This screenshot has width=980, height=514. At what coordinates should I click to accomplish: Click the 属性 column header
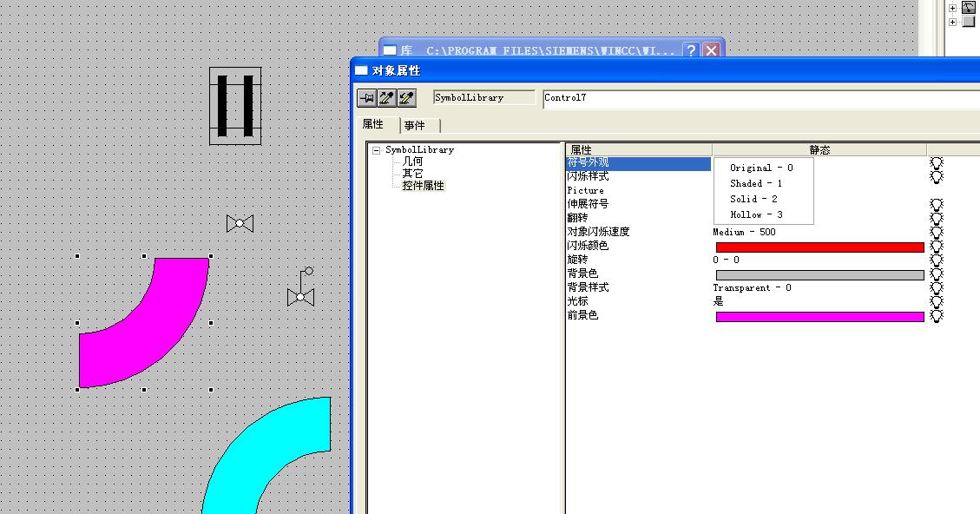639,149
